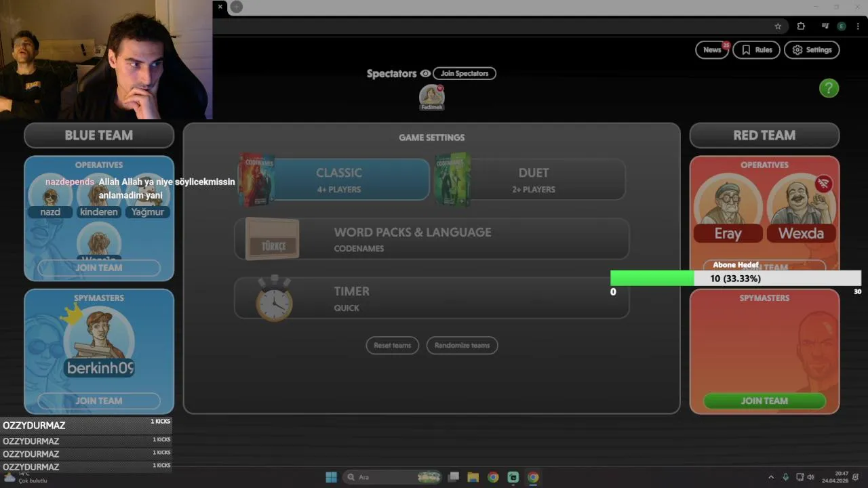Open the Rules button
868x488 pixels.
tap(757, 49)
